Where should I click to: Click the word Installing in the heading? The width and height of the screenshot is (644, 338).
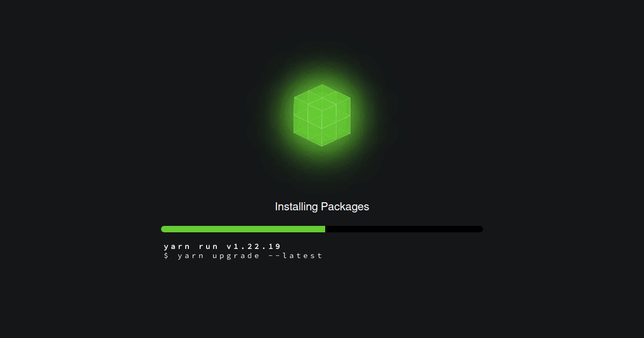[296, 207]
